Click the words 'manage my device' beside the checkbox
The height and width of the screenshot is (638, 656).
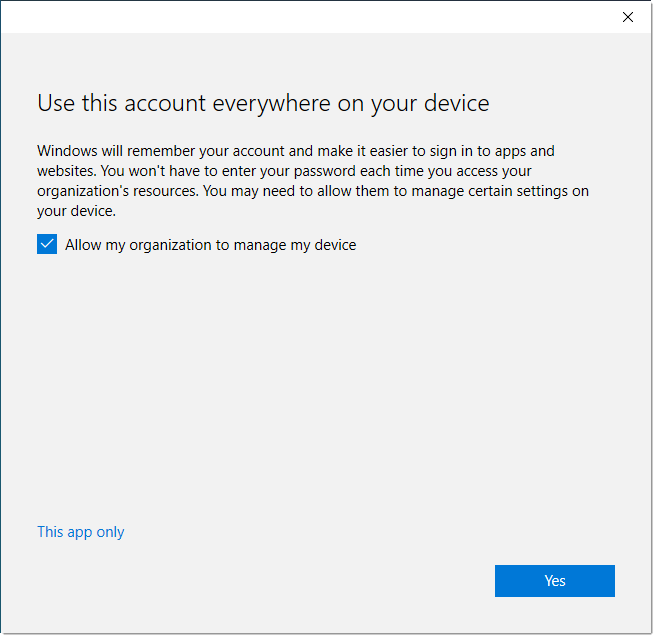(x=295, y=245)
